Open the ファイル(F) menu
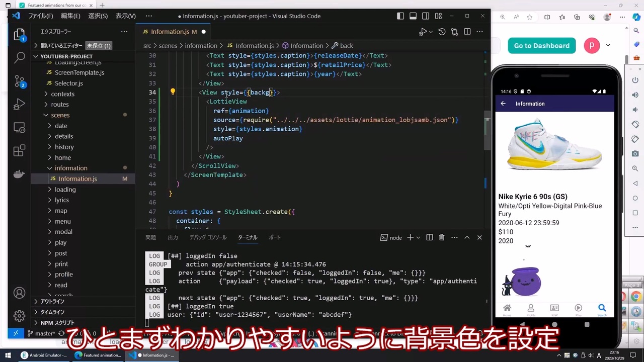644x362 pixels. coord(41,16)
